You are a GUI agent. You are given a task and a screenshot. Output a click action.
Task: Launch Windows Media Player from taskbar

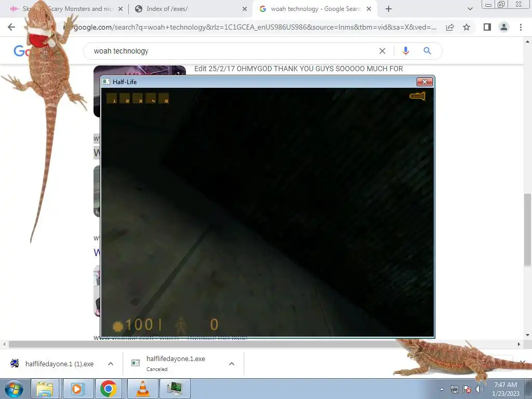77,389
